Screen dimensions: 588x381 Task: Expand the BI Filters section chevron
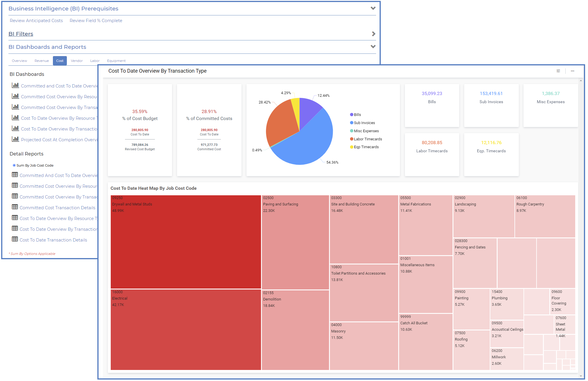[373, 34]
